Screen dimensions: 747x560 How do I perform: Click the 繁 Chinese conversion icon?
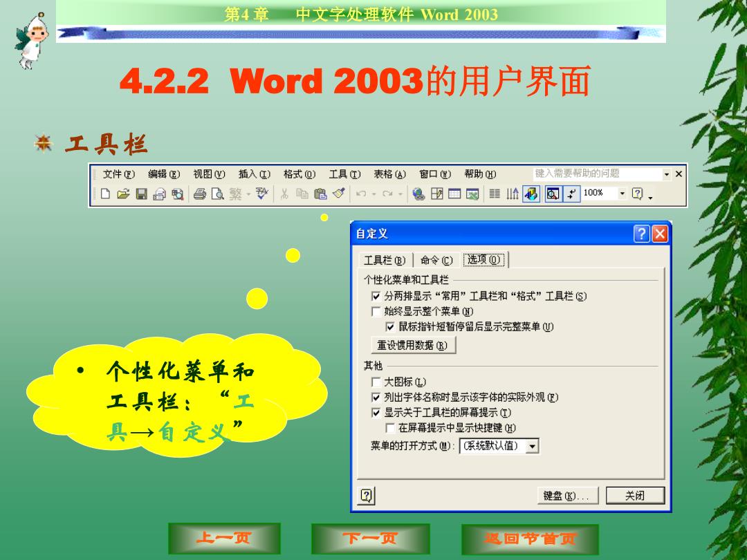click(235, 194)
